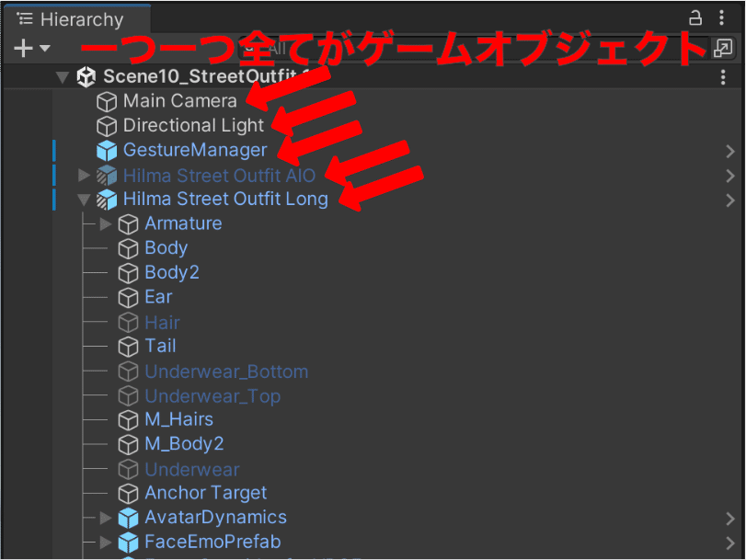Image resolution: width=746 pixels, height=560 pixels.
Task: Select the Anchor Target object
Action: tap(205, 494)
